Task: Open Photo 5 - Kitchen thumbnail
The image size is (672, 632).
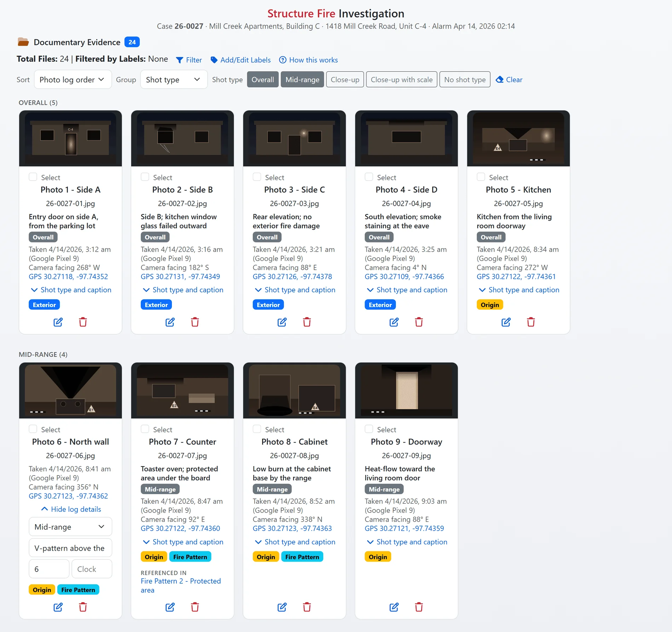Action: [519, 138]
